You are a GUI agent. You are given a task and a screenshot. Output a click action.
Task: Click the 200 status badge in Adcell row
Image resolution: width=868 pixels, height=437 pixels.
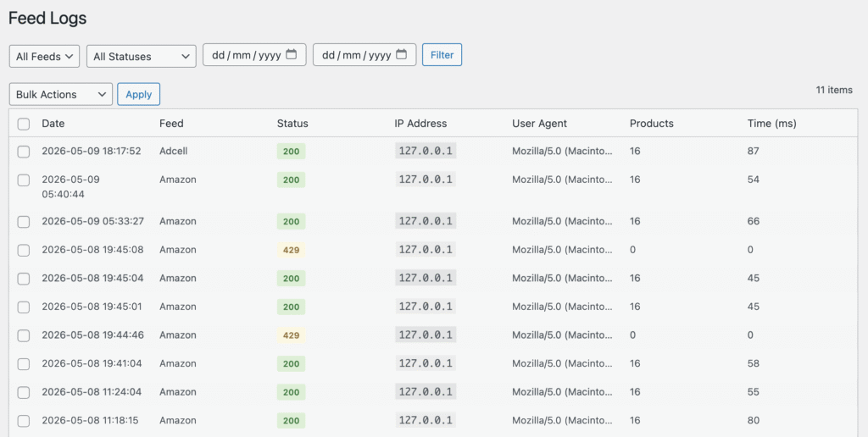(292, 152)
